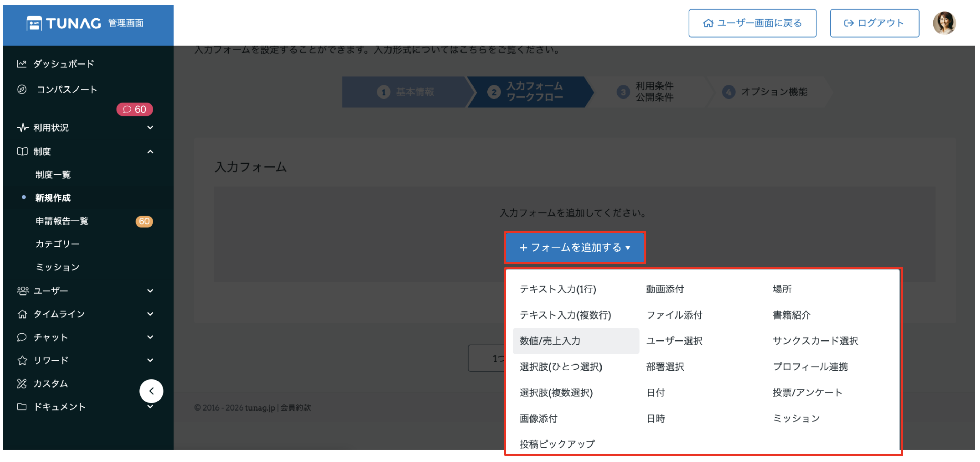Screen dimensions: 980x462
Task: Click the 利用状況 activity icon
Action: (x=22, y=128)
